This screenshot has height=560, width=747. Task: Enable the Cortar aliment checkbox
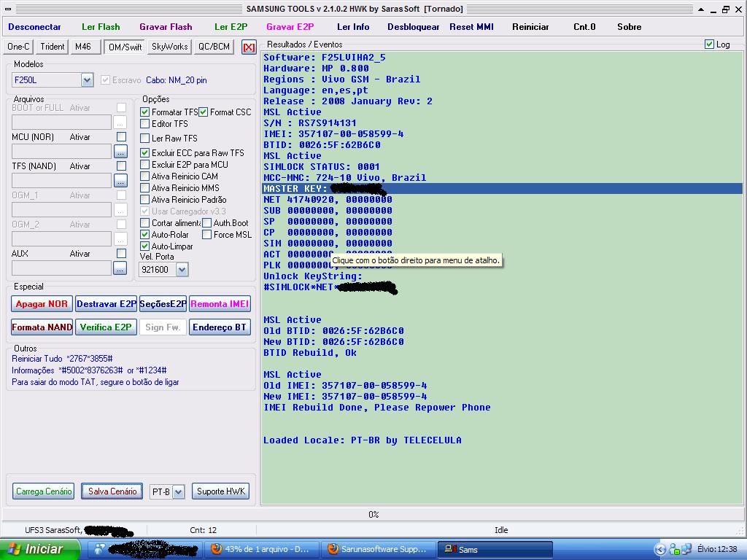pyautogui.click(x=145, y=223)
